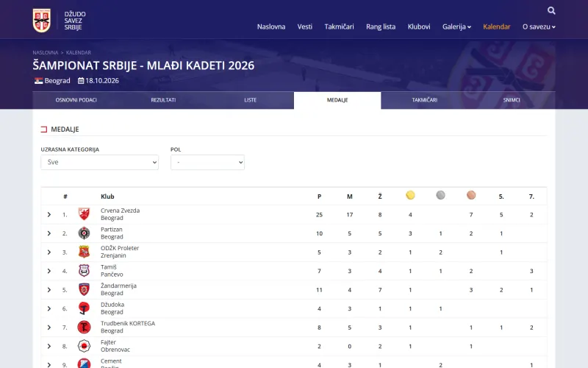Open Kalendar in the navigation
Viewport: 588px width, 368px height.
tap(497, 26)
